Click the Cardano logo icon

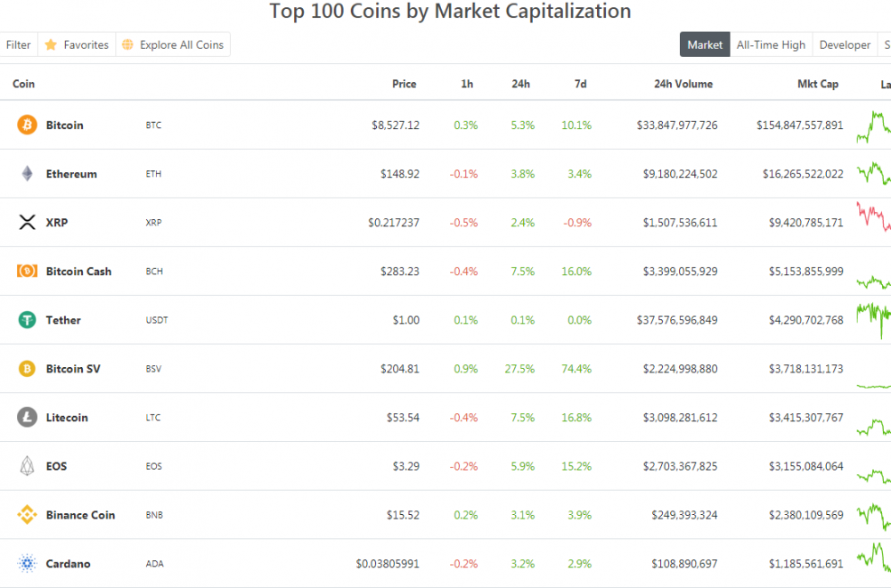tap(27, 563)
